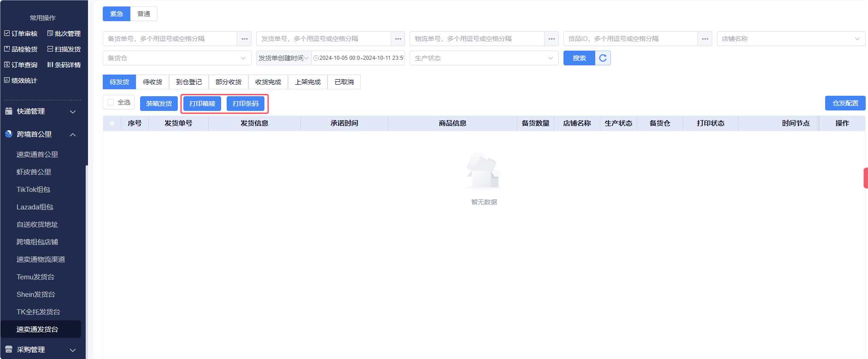
Task: Open 订单查询 shortcut
Action: point(21,65)
